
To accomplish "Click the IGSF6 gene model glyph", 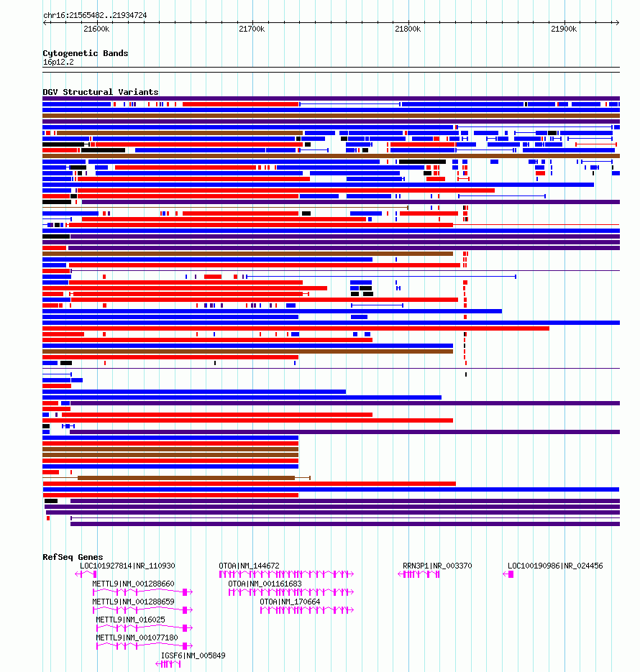I will tap(168, 664).
